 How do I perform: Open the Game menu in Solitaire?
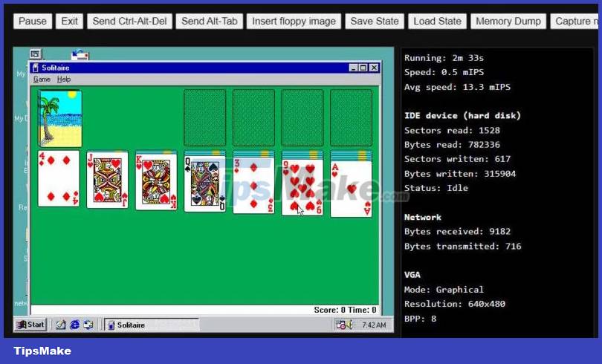point(42,79)
